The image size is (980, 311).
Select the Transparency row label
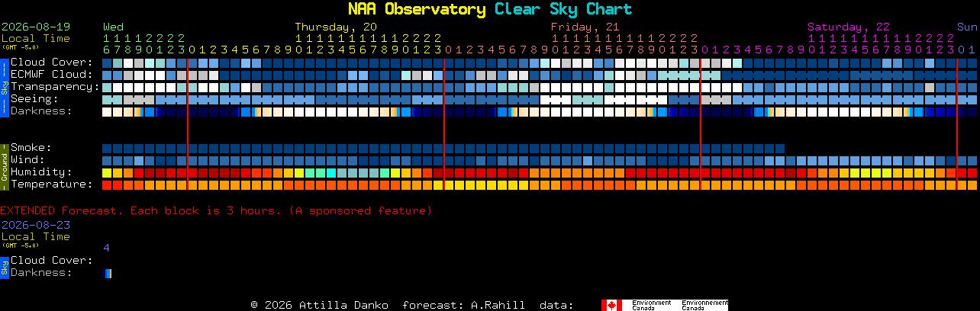tap(55, 87)
